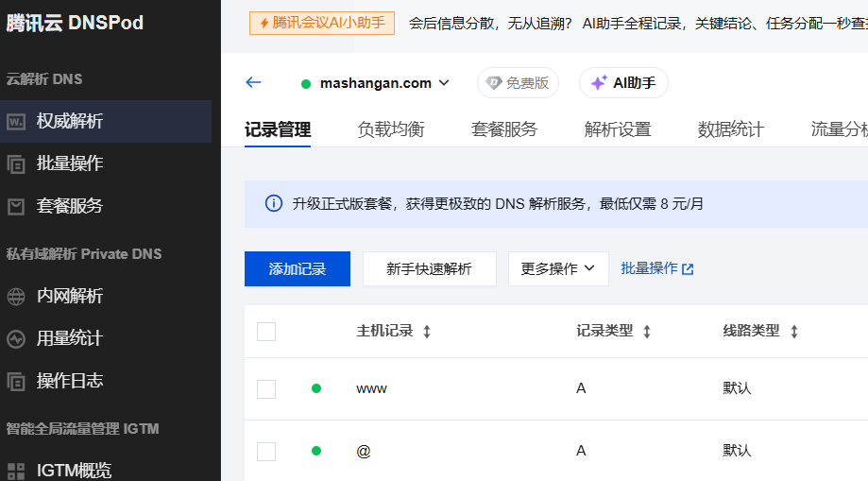Click 默认 line type of www row

click(737, 388)
